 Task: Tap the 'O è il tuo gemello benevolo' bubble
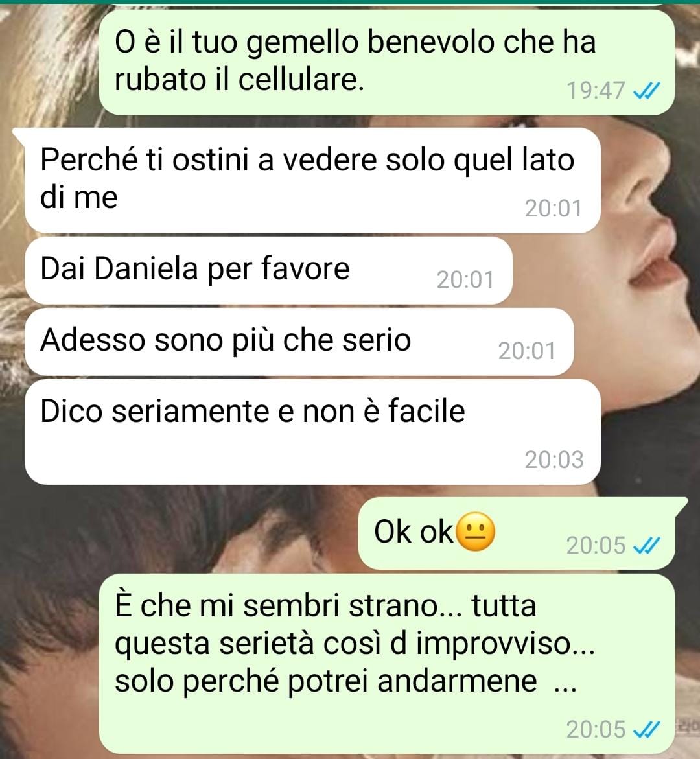pos(387,62)
